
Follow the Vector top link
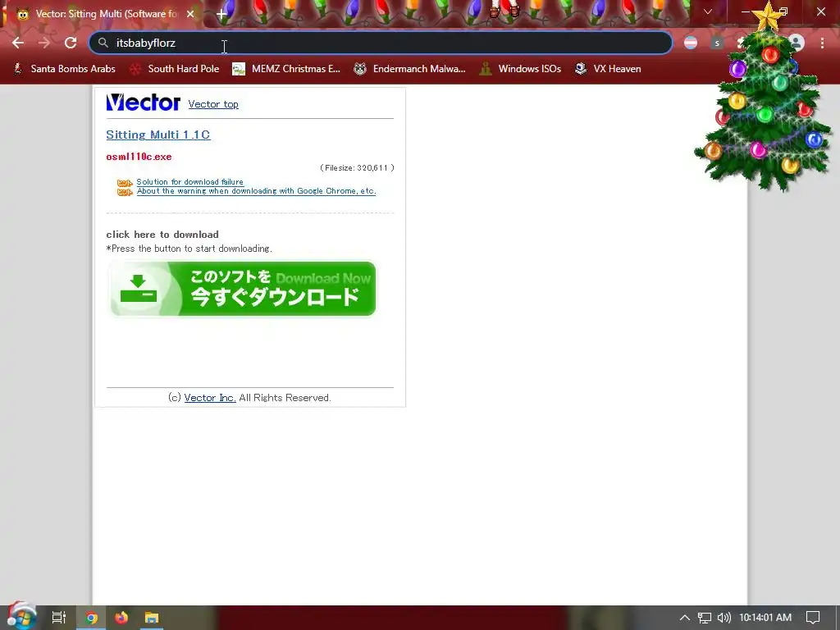[x=213, y=104]
